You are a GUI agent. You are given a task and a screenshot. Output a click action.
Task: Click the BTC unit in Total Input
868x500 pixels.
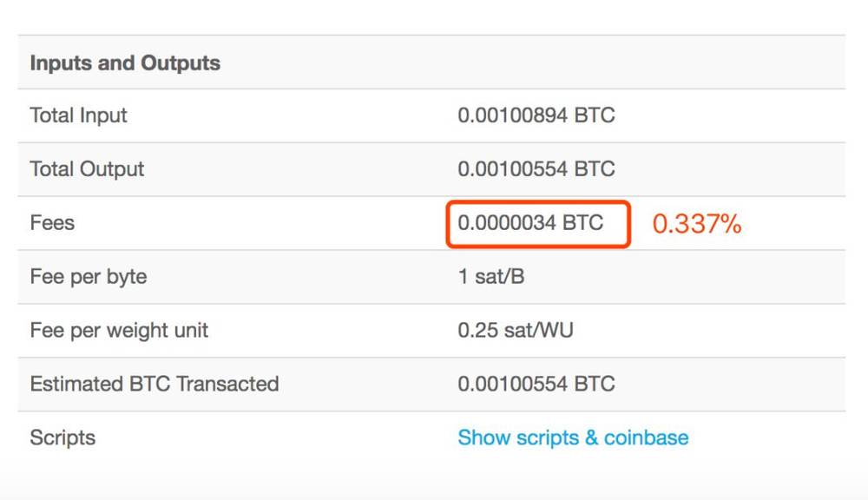pos(594,115)
